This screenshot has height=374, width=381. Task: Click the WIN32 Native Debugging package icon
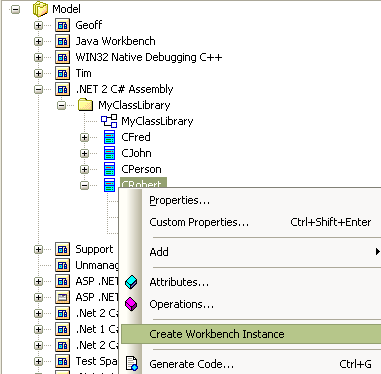[x=62, y=57]
